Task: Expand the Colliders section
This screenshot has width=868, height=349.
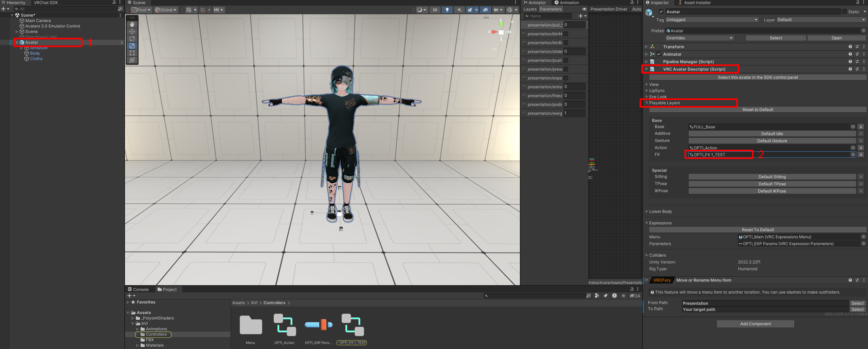Action: coord(647,255)
